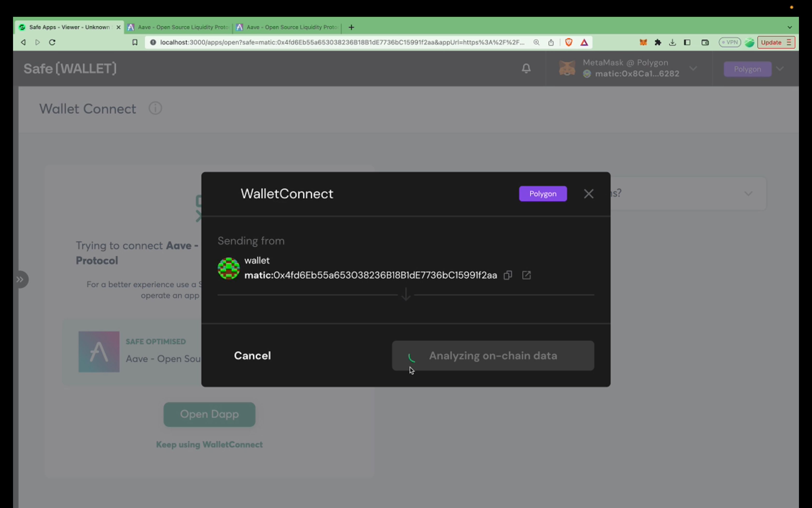Click the localhost URL address bar
Image resolution: width=812 pixels, height=508 pixels.
pyautogui.click(x=342, y=42)
